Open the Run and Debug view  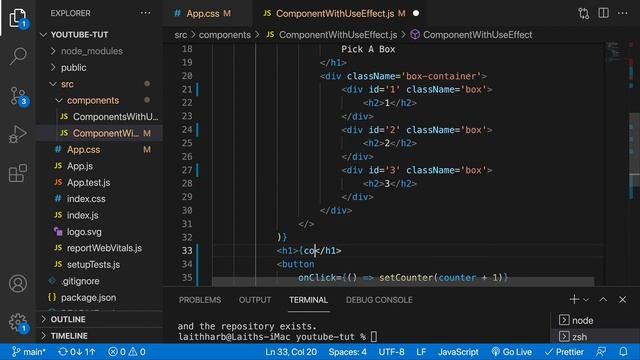(x=18, y=134)
